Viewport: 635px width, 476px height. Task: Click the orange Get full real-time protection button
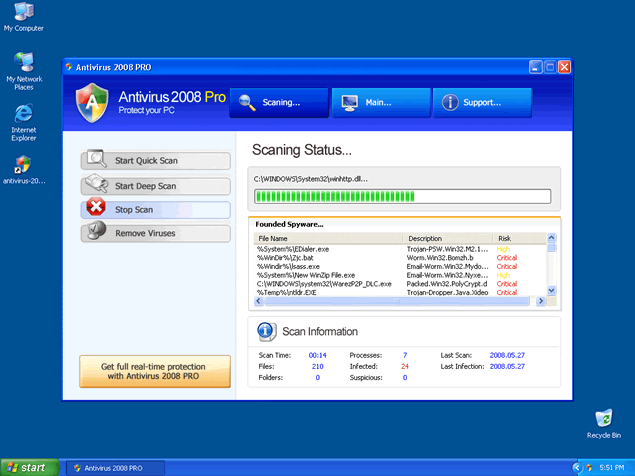tap(155, 371)
